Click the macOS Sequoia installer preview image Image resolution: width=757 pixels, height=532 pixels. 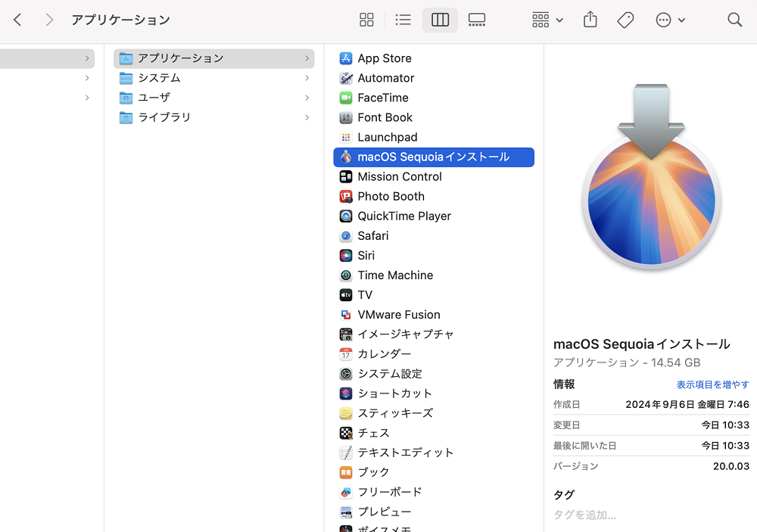coord(651,177)
